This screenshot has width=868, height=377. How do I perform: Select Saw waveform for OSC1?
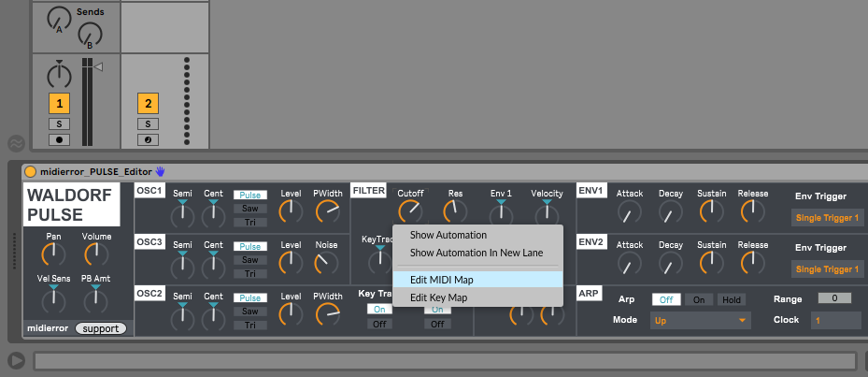pos(250,209)
